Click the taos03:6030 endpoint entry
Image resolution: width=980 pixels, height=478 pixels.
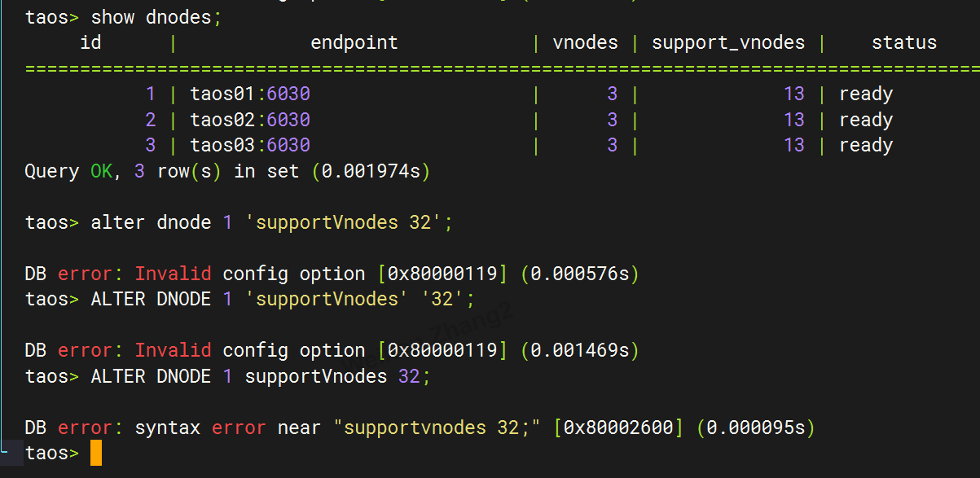[x=250, y=145]
